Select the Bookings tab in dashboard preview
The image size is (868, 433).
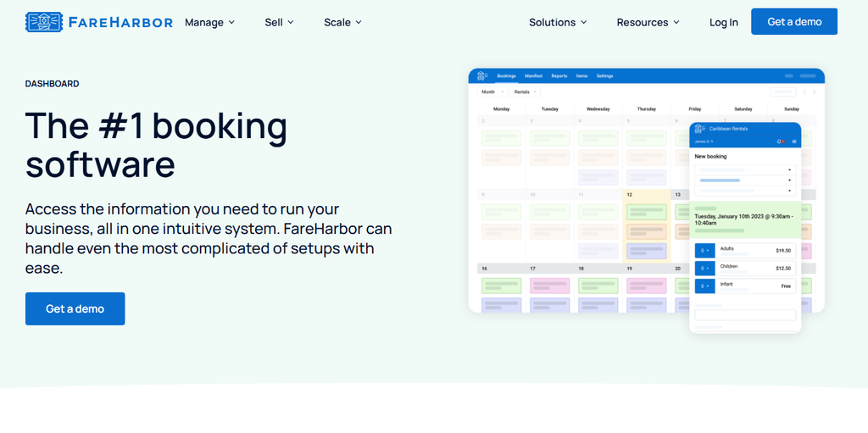coord(507,76)
